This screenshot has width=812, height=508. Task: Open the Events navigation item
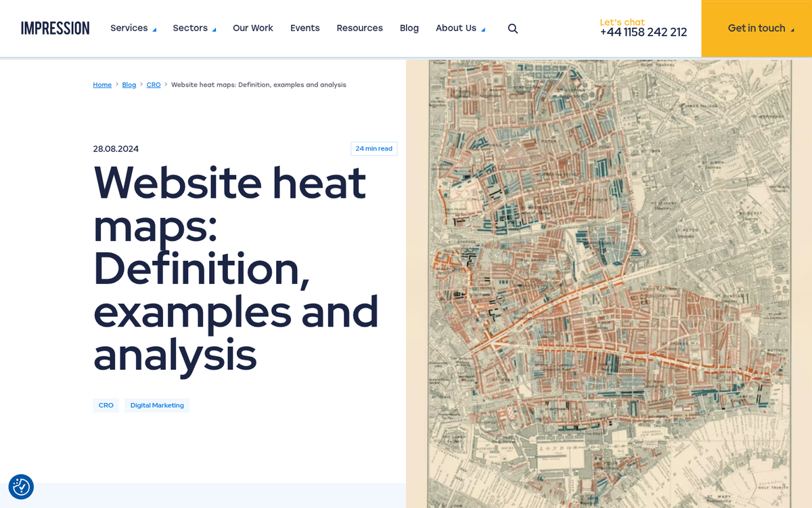click(x=304, y=28)
